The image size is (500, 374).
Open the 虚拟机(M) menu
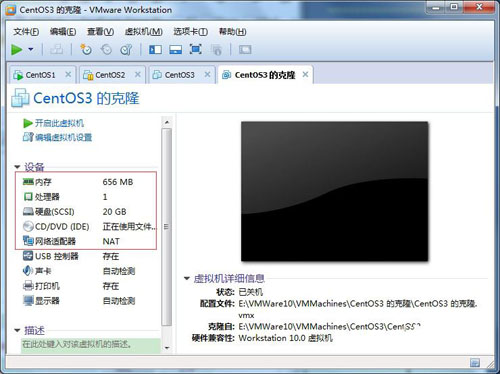[x=144, y=32]
